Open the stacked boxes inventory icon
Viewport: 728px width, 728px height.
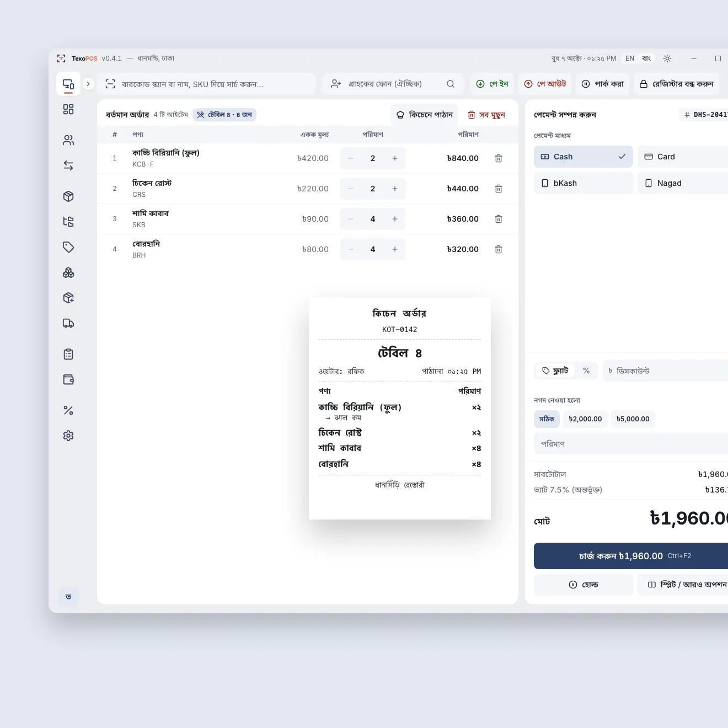68,272
